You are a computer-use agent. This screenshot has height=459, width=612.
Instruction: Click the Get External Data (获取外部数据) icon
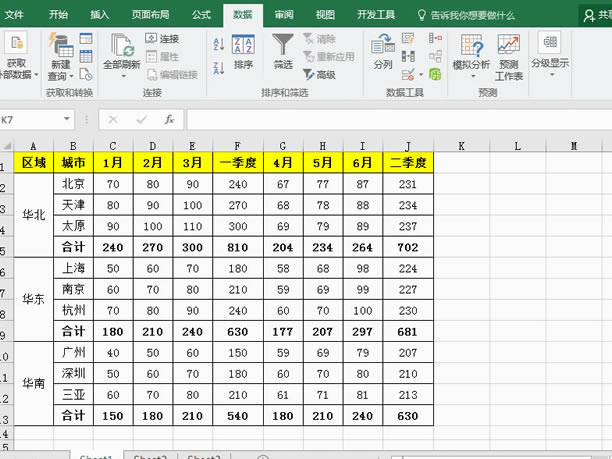pos(16,43)
